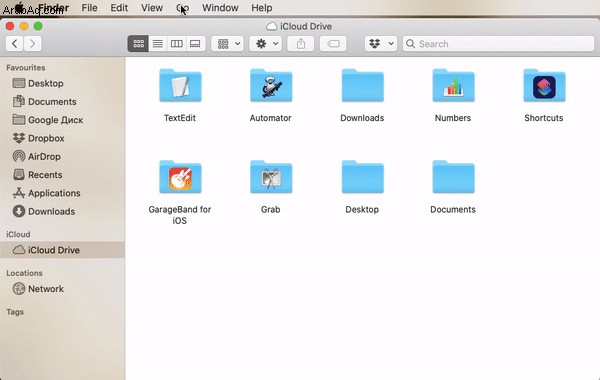
Task: Click in the Search field
Action: point(498,44)
